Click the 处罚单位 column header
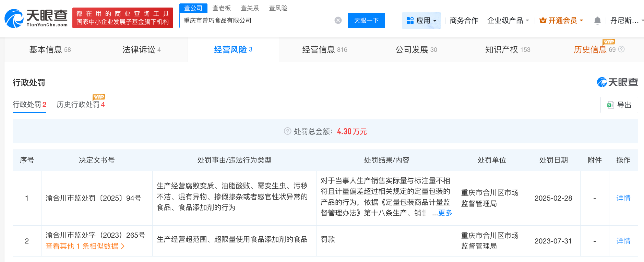644x262 pixels. (x=492, y=160)
